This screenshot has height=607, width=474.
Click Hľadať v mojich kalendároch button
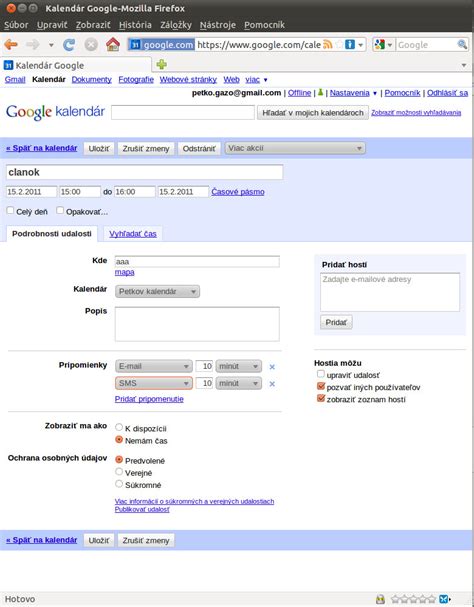(313, 113)
